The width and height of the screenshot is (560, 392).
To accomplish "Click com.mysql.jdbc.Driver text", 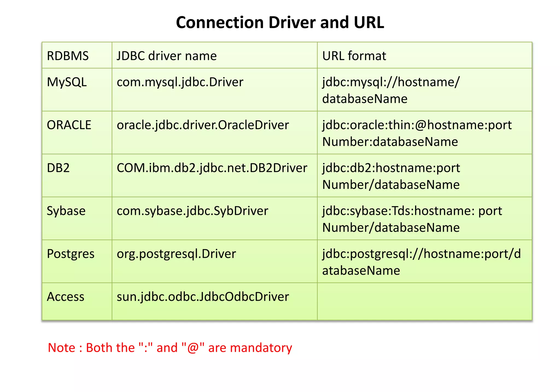I will pos(180,82).
